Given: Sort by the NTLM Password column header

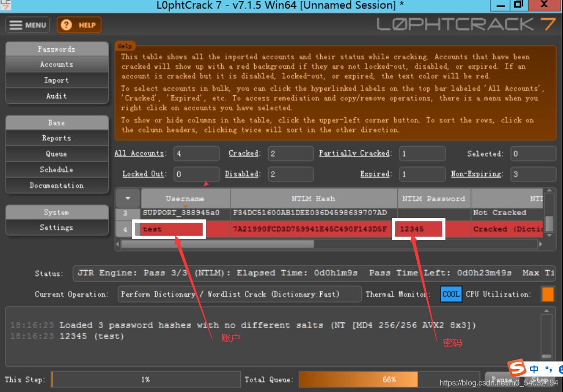Looking at the screenshot, I should pyautogui.click(x=434, y=199).
